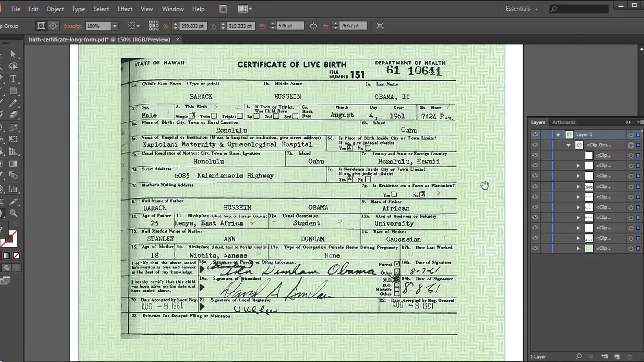644x362 pixels.
Task: Click the target circle for <Clip Gro... row
Action: tap(631, 145)
